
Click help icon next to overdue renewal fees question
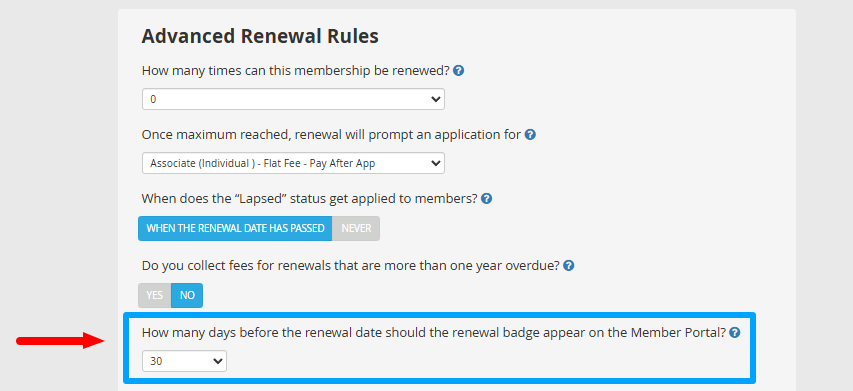pos(569,266)
